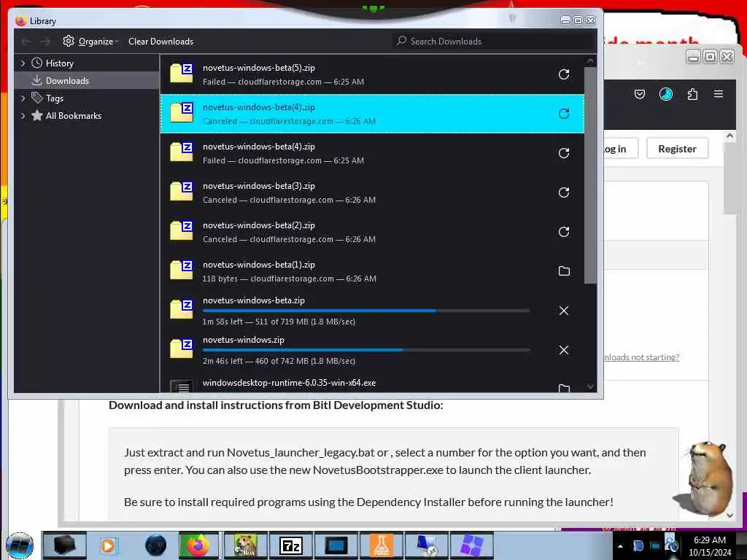
Task: Click the round blue icon in Firefox toolbar
Action: coord(665,94)
